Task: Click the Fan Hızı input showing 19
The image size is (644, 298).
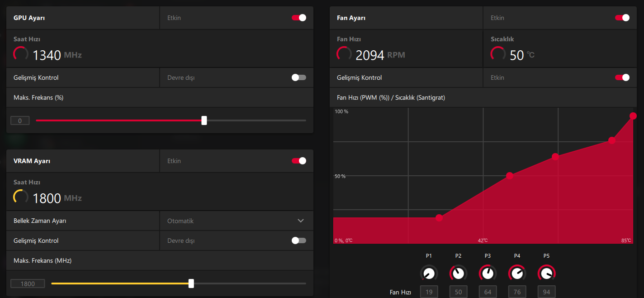Action: click(429, 292)
